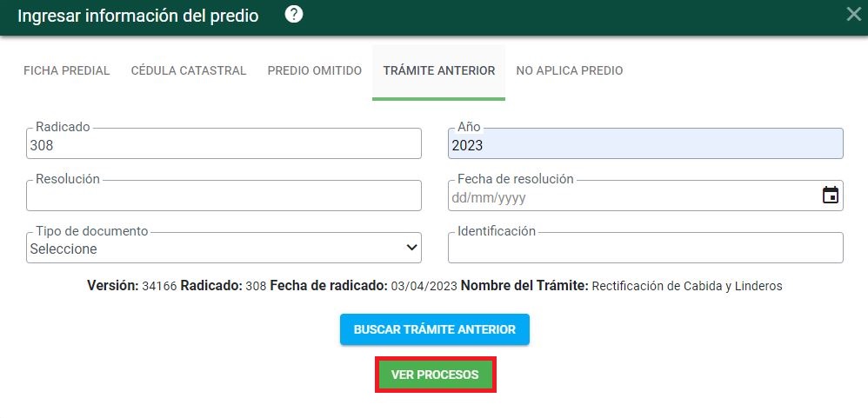Screen dimensions: 868x418
Task: Click into the Resolución text field
Action: pyautogui.click(x=224, y=197)
